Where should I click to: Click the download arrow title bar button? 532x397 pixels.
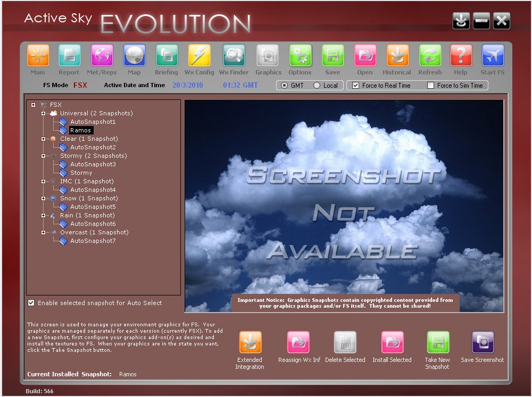(461, 21)
